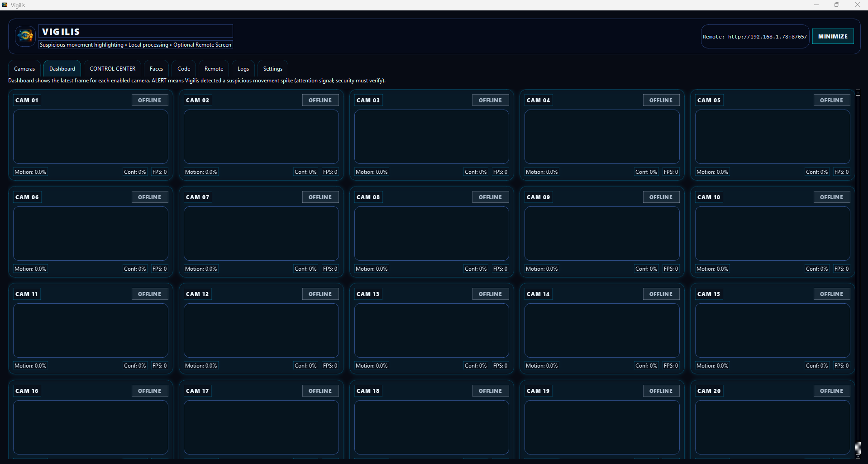Click the MINIMIZE button

tap(832, 36)
